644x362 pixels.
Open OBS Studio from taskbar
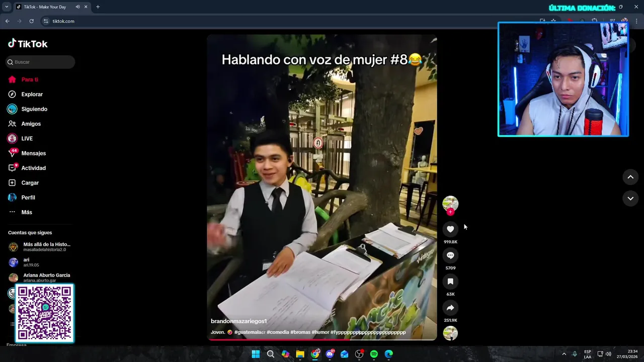tap(359, 354)
